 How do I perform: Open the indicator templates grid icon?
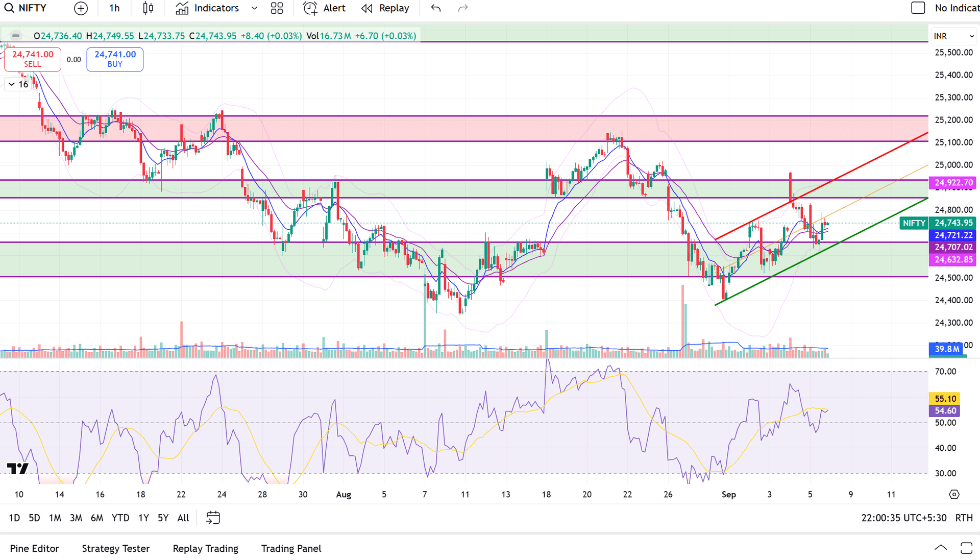[x=277, y=8]
